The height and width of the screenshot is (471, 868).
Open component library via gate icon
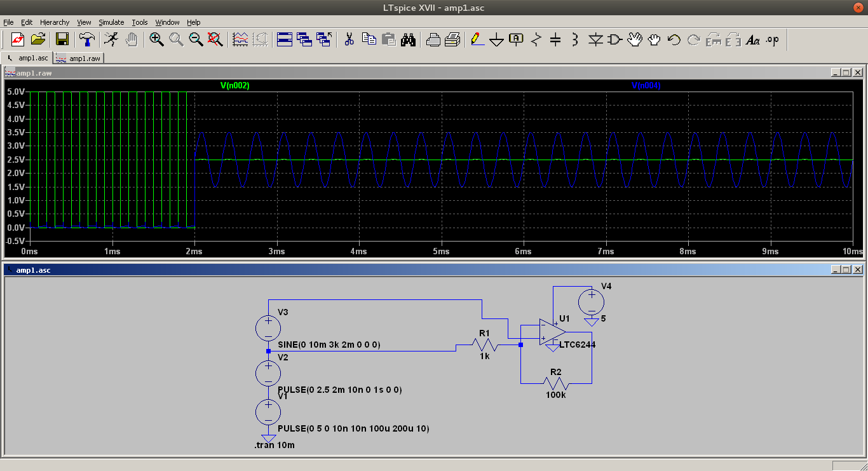614,39
